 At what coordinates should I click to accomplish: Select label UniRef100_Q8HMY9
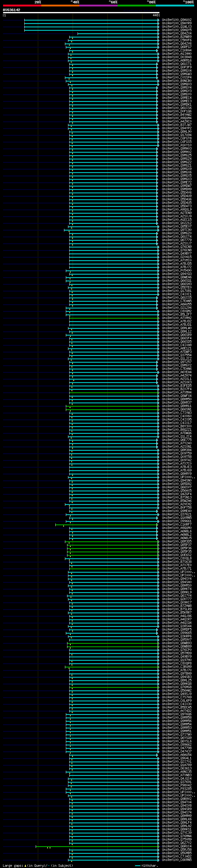pyautogui.click(x=177, y=474)
